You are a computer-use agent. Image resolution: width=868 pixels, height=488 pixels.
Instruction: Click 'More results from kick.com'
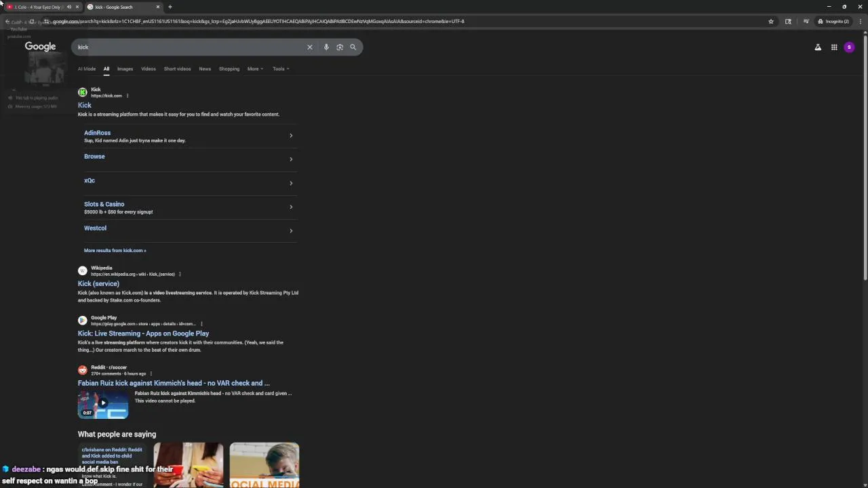115,251
